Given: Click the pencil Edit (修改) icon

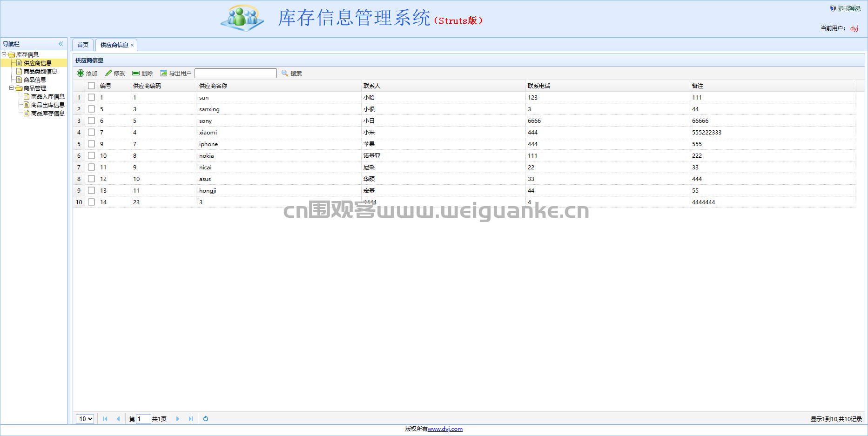Looking at the screenshot, I should click(108, 73).
